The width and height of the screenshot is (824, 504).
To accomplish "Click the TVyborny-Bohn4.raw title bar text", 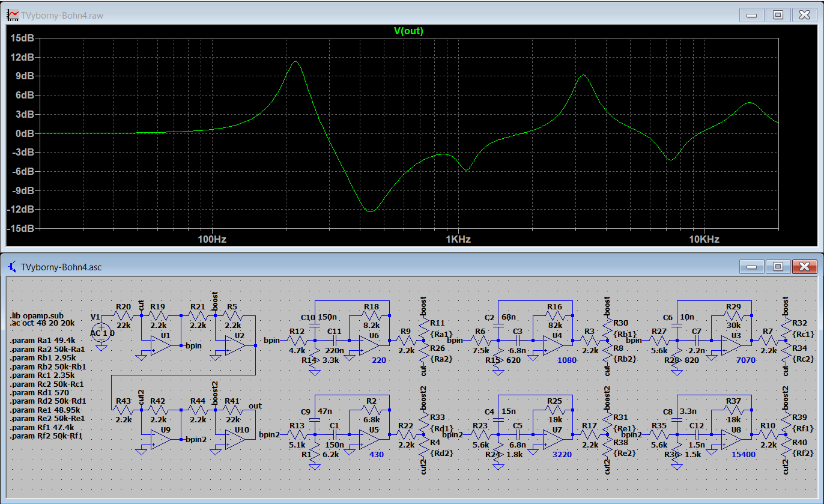I will (62, 15).
